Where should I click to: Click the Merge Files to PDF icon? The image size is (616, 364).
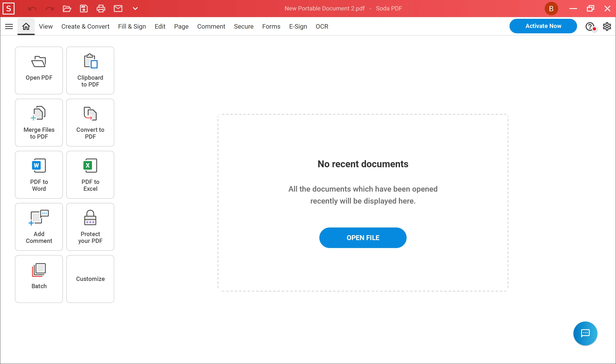(x=39, y=123)
